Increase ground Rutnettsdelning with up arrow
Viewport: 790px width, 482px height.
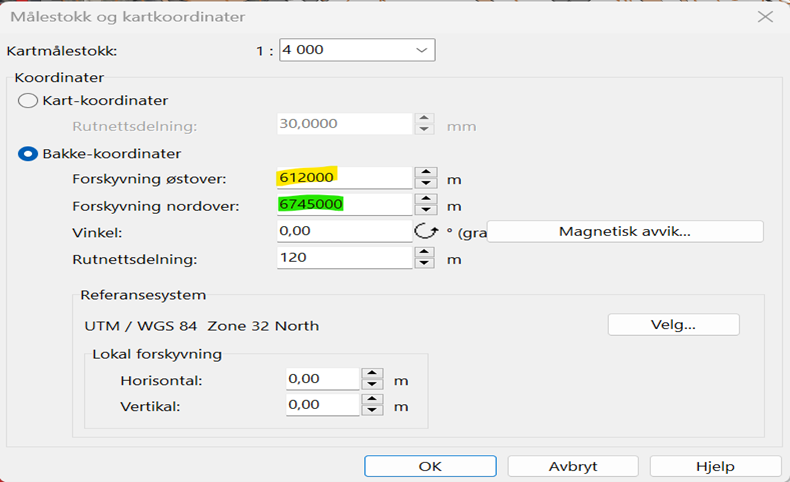click(425, 252)
